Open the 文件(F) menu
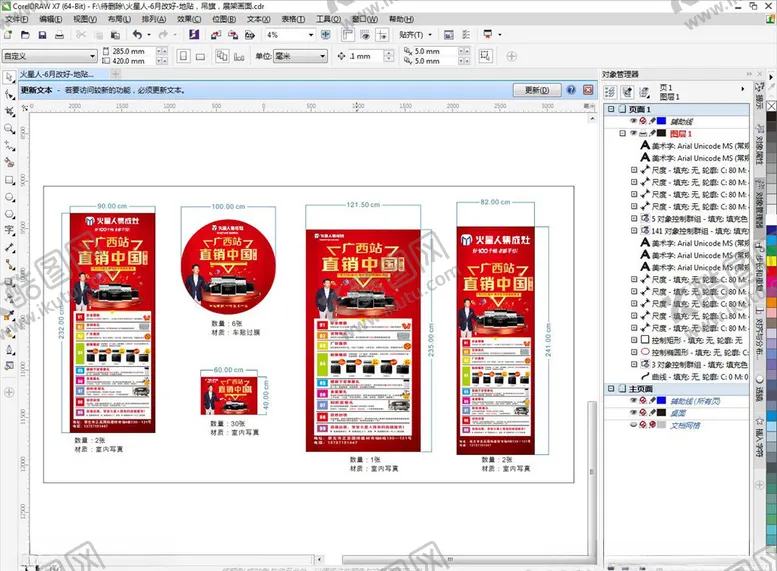777x571 pixels. 16,19
